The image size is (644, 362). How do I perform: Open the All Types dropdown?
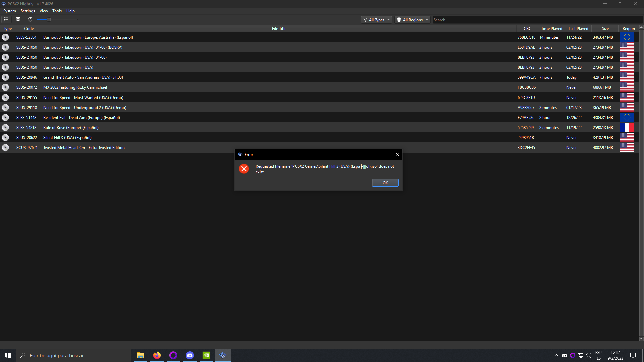376,20
